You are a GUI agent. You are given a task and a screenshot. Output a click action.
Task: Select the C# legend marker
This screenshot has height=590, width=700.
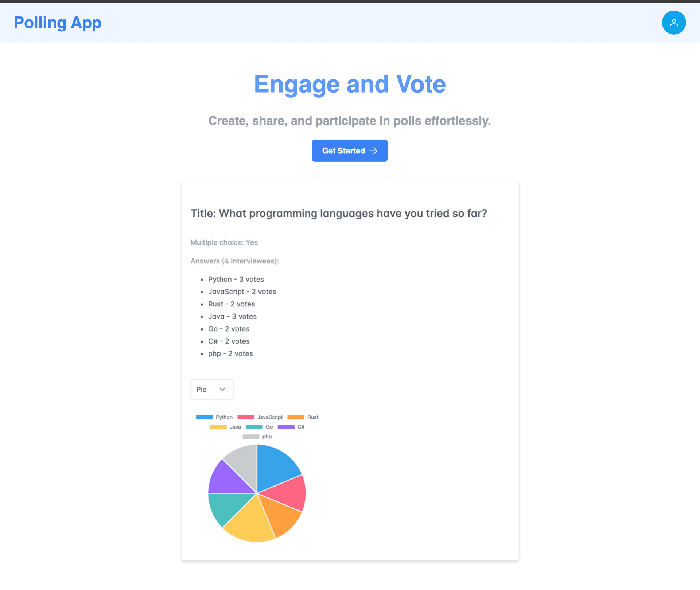286,427
